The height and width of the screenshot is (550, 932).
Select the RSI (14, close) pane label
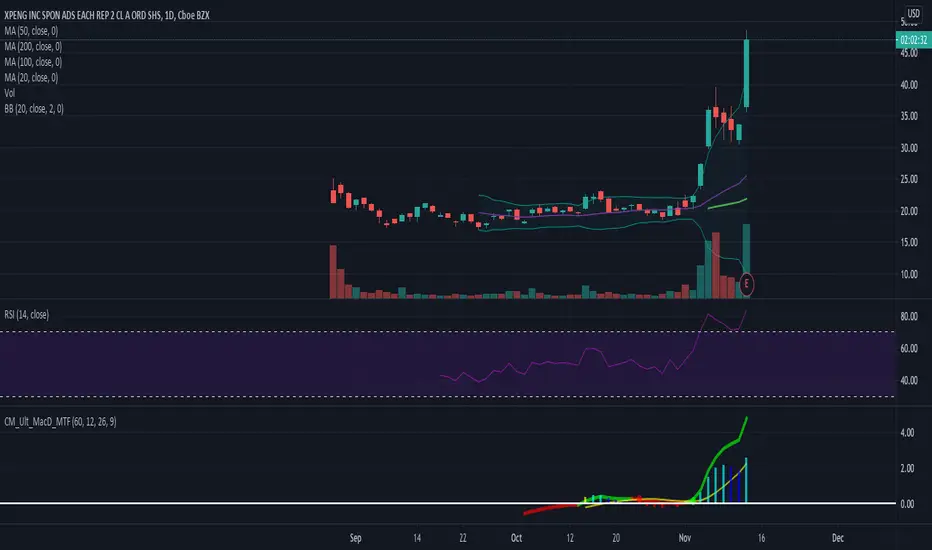coord(27,315)
